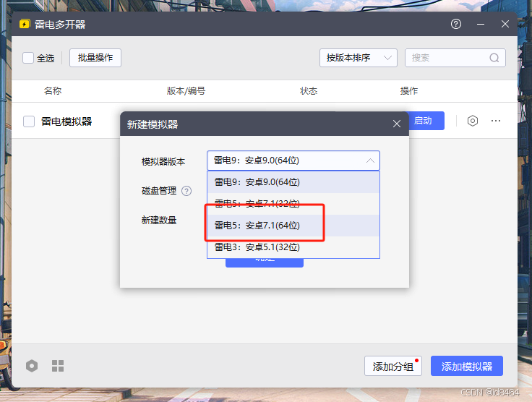
Task: Open the help question mark icon in title bar
Action: (456, 24)
